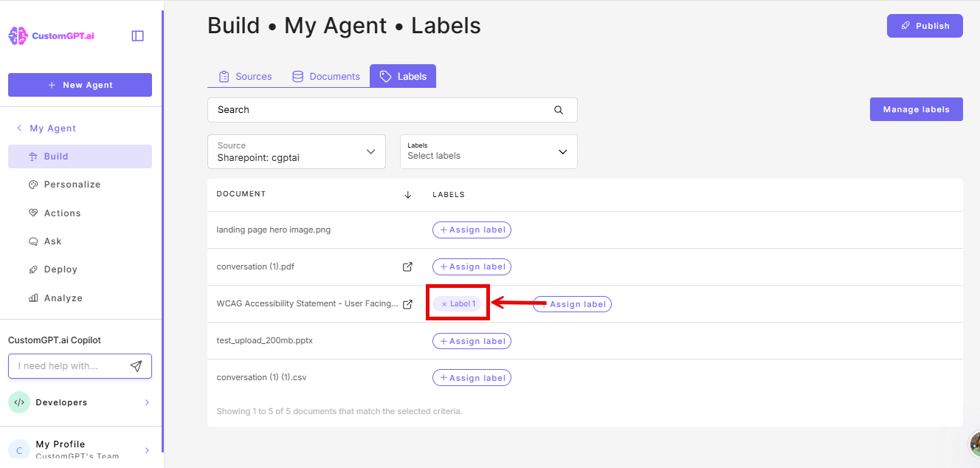Viewport: 980px width, 468px height.
Task: Assign another label to WCAG Accessibility Statement
Action: tap(573, 304)
